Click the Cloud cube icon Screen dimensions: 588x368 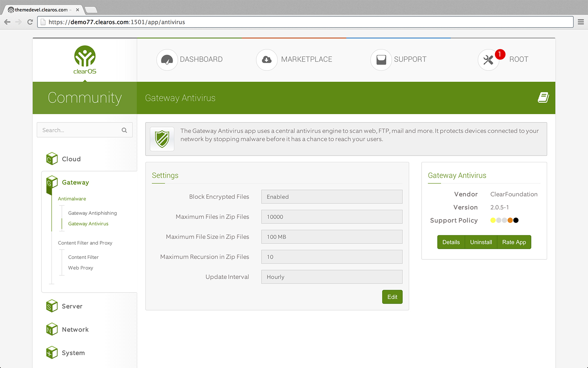coord(52,159)
